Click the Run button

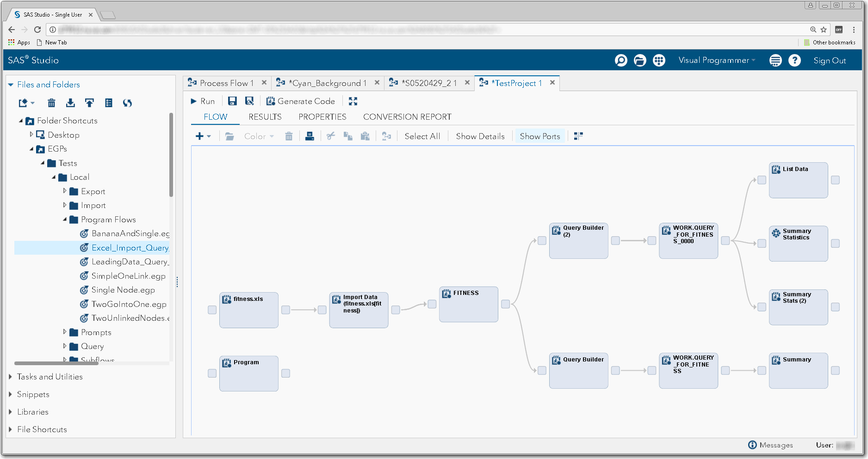click(x=203, y=101)
